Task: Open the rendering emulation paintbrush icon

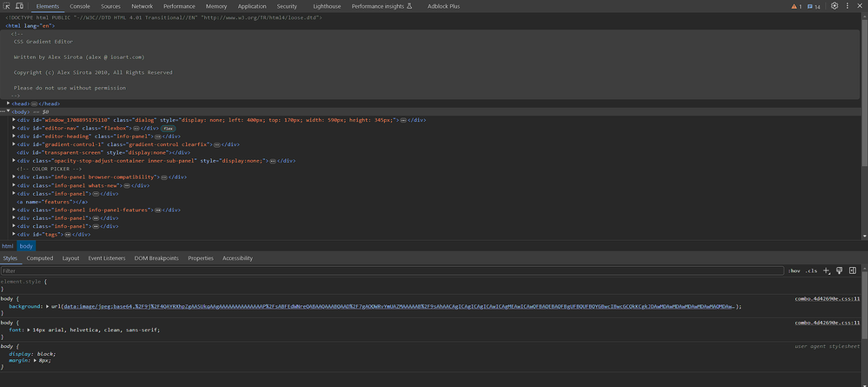Action: click(839, 270)
